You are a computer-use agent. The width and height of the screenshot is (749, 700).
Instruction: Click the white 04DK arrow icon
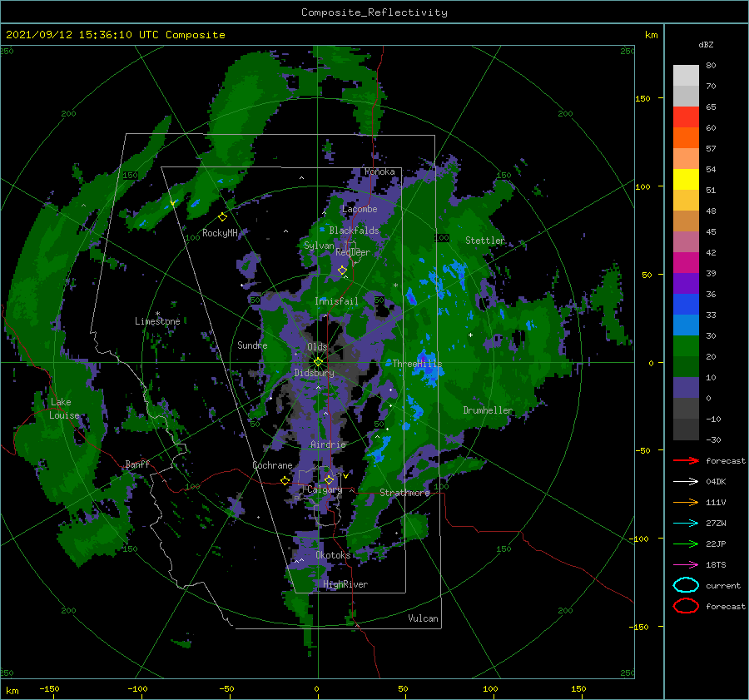pos(686,481)
